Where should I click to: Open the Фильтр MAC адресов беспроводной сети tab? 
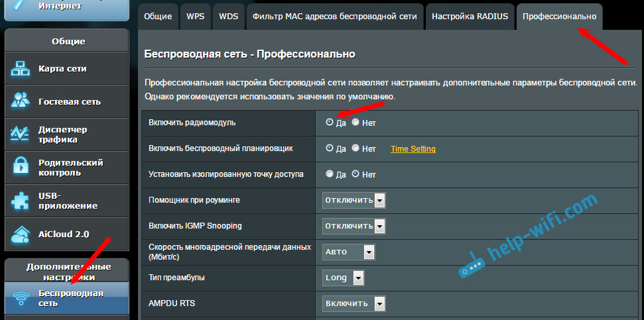(x=335, y=17)
